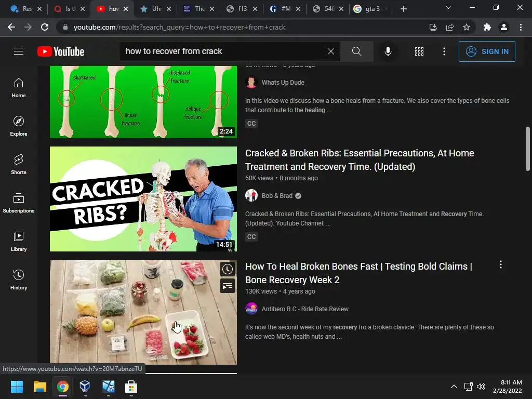Screen dimensions: 532x399
Task: Click the browser address bar URL
Action: point(179,27)
